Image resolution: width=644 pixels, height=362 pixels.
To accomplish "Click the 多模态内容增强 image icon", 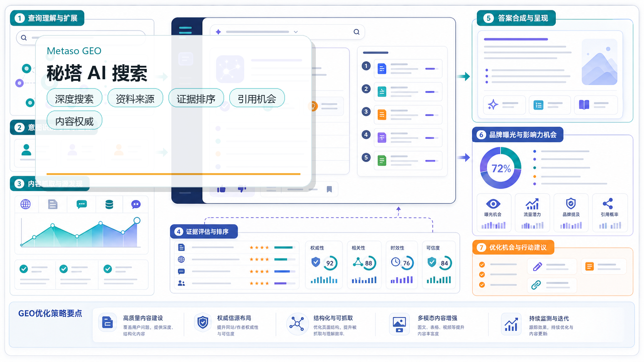I will [x=399, y=324].
